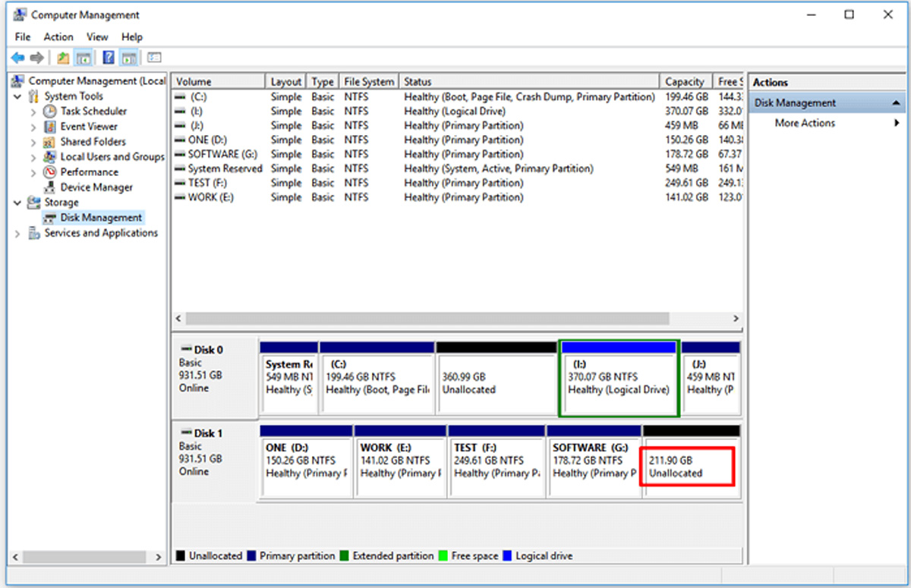Click the Primary partition color legend swatch
Image resolution: width=911 pixels, height=588 pixels.
(251, 555)
